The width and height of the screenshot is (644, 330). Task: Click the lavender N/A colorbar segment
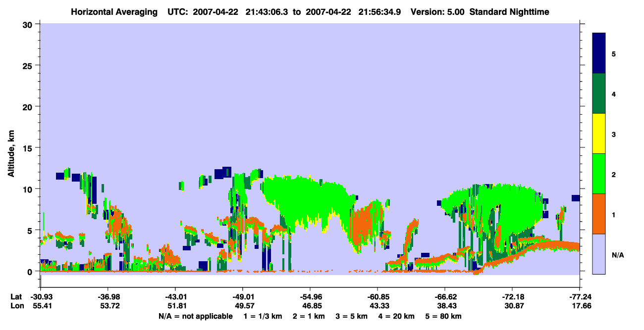tap(599, 254)
